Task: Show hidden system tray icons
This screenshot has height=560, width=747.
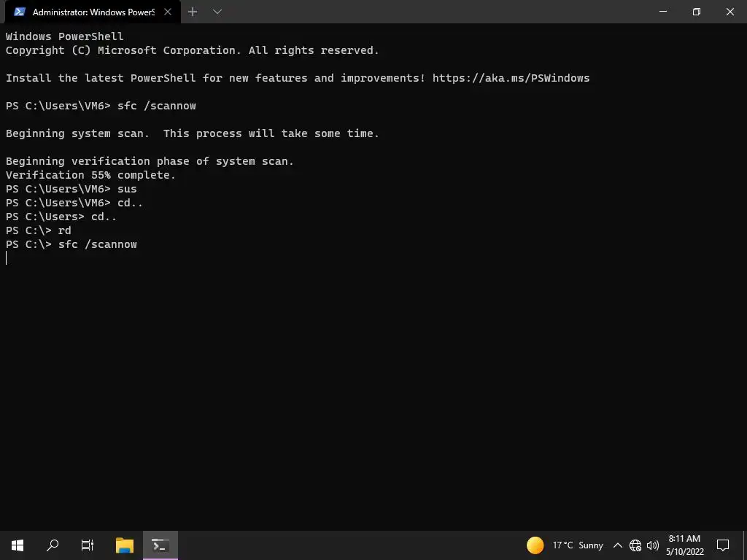Action: click(x=617, y=545)
